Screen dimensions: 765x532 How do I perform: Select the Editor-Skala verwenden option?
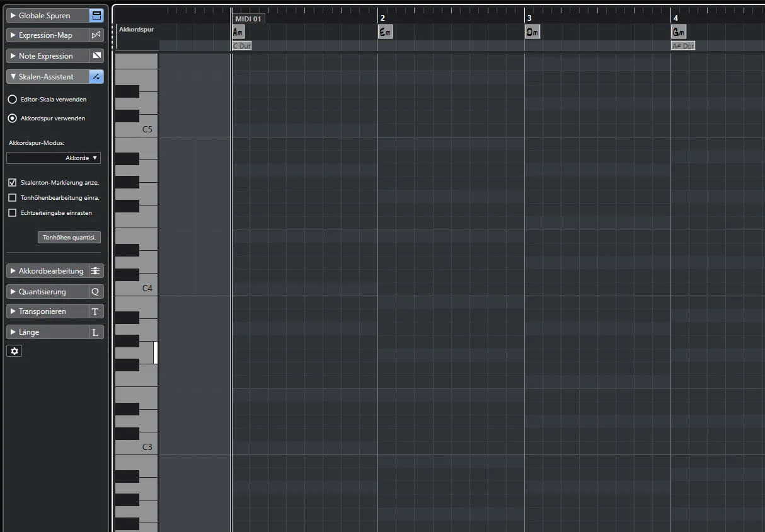[12, 100]
